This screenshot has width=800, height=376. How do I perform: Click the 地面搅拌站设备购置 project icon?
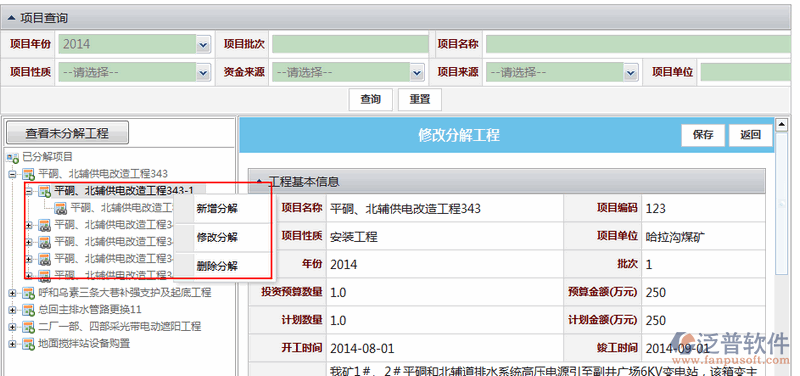click(x=28, y=343)
